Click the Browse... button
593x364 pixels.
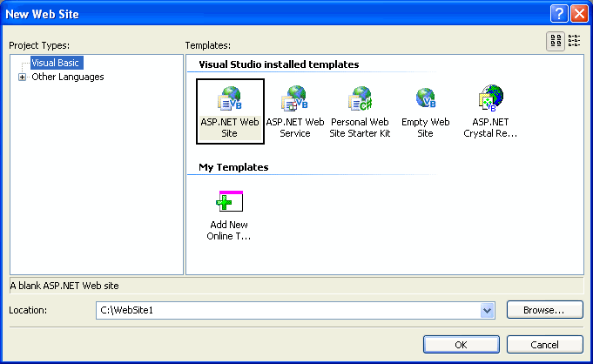pos(544,310)
